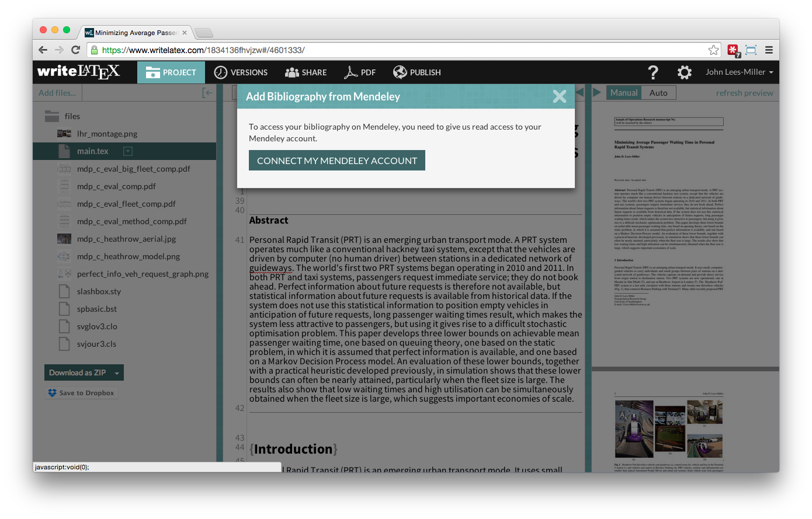Close the Add Bibliography from Mendeley dialog
The height and width of the screenshot is (519, 812).
(x=559, y=96)
